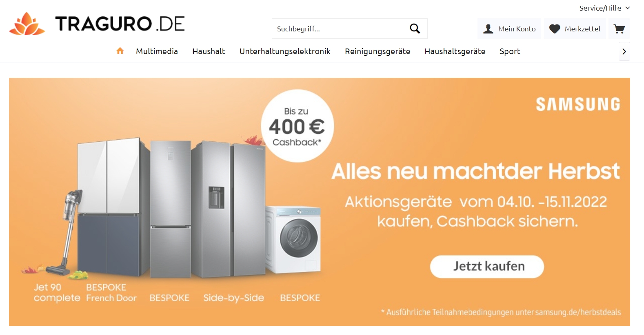Screen dimensions: 644x335
Task: Open the Unterhaltungselektronik menu
Action: [x=285, y=51]
